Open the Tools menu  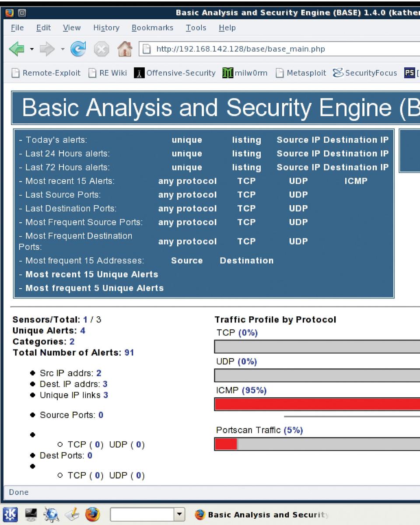coord(196,28)
